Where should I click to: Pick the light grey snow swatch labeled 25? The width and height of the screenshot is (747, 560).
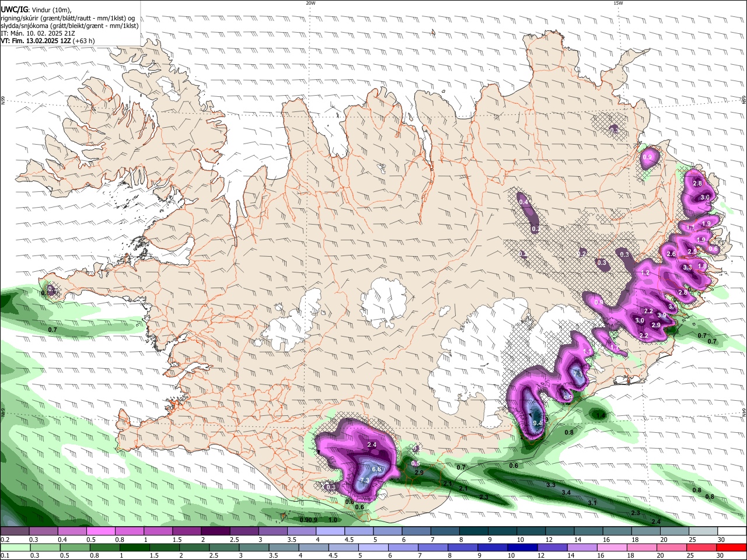[704, 531]
